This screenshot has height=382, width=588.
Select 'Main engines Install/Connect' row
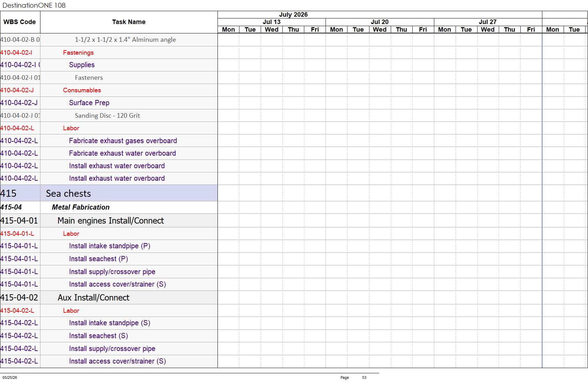pos(109,221)
